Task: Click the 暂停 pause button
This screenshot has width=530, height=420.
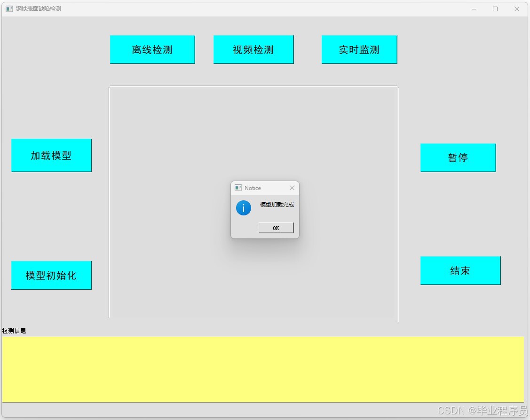Action: tap(458, 158)
